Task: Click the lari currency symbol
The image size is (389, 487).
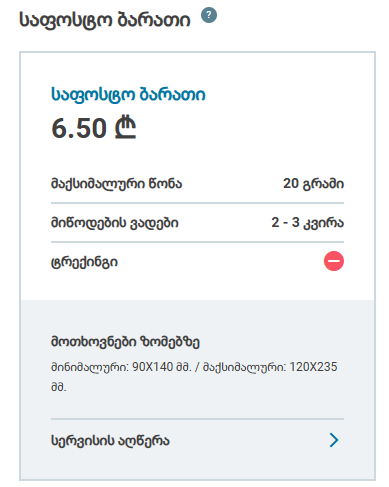Action: click(125, 127)
